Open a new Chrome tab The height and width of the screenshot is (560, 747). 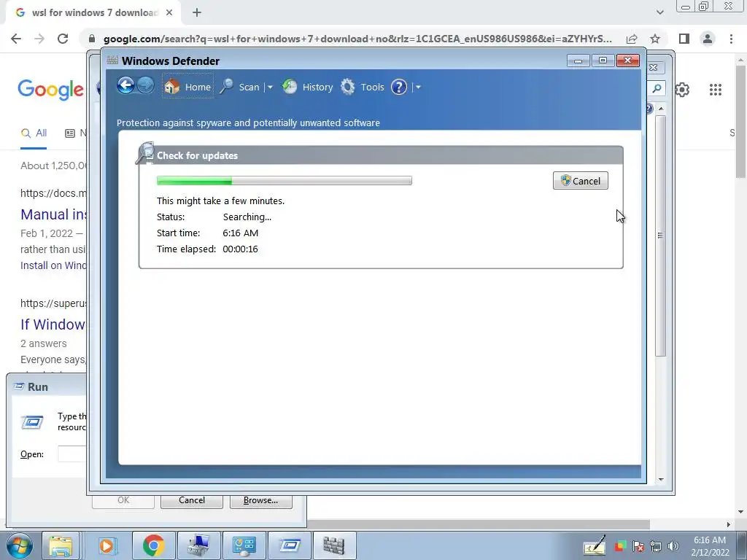click(x=197, y=13)
